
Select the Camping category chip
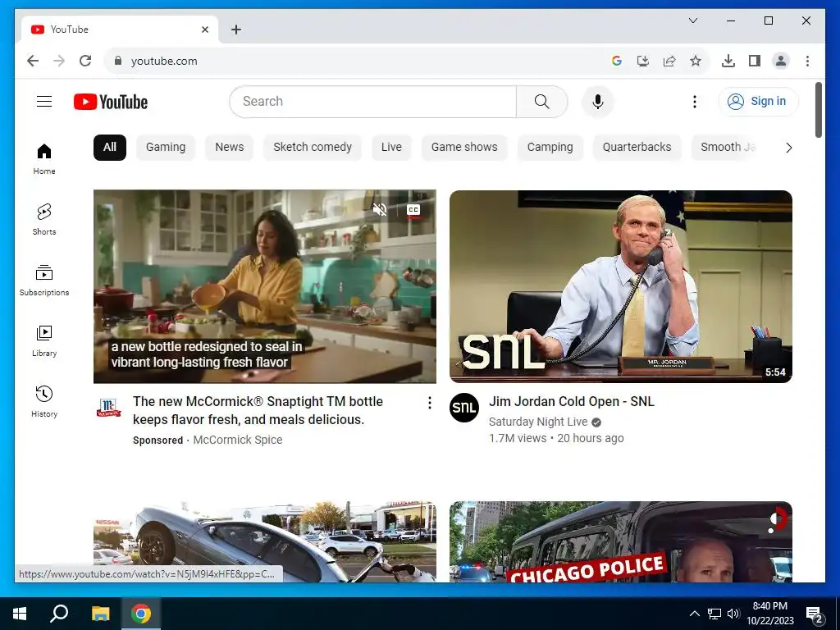[550, 148]
